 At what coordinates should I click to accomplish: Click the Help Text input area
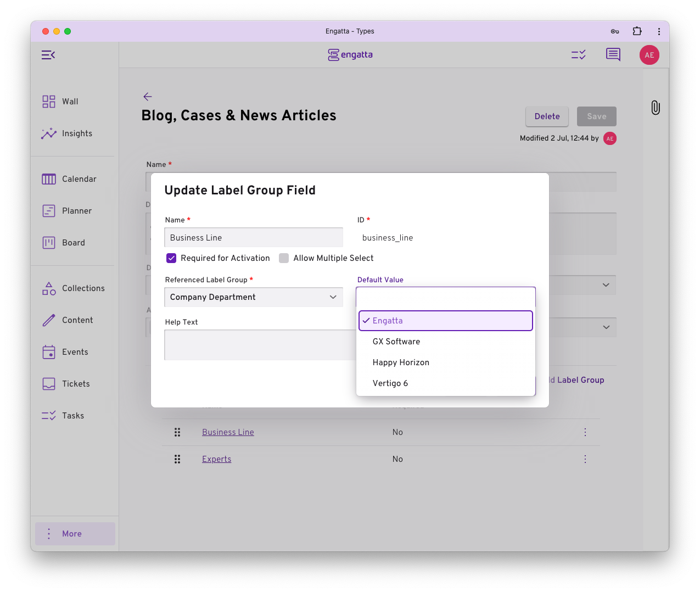[x=259, y=345]
